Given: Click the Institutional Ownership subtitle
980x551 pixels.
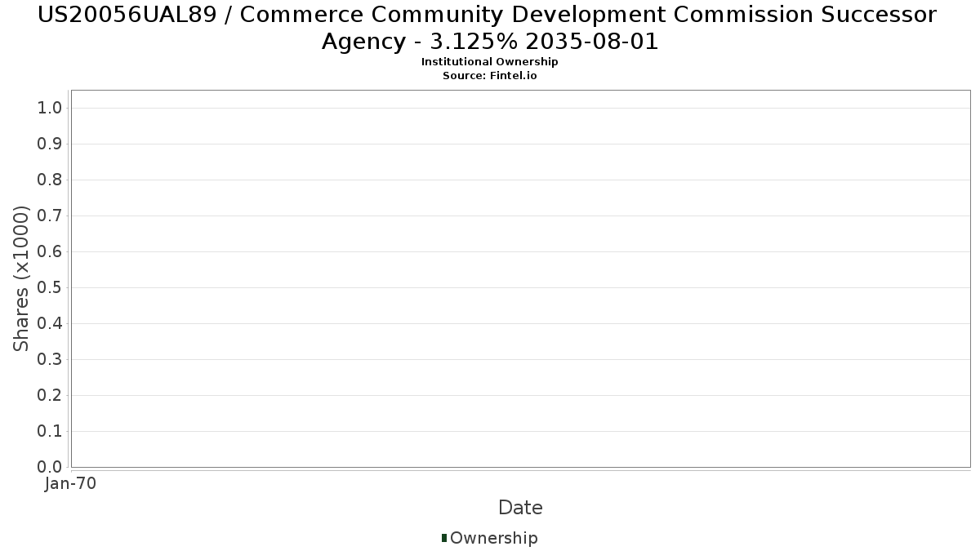Looking at the screenshot, I should coord(490,62).
